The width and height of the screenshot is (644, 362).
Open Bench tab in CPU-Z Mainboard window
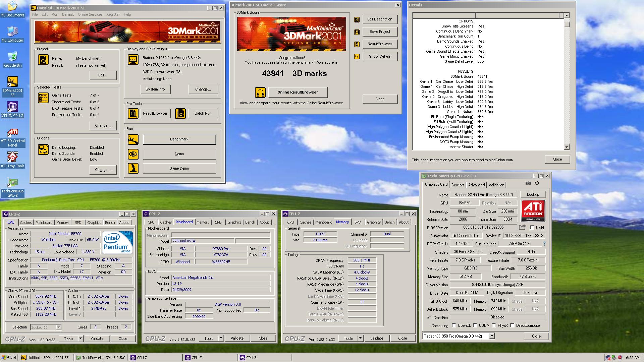click(x=250, y=222)
